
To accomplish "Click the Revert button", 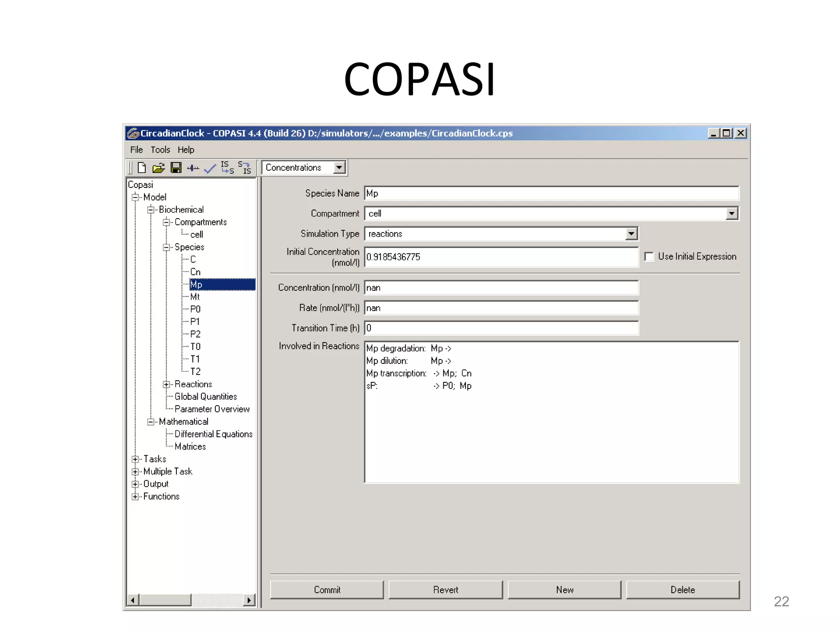I will tap(446, 590).
